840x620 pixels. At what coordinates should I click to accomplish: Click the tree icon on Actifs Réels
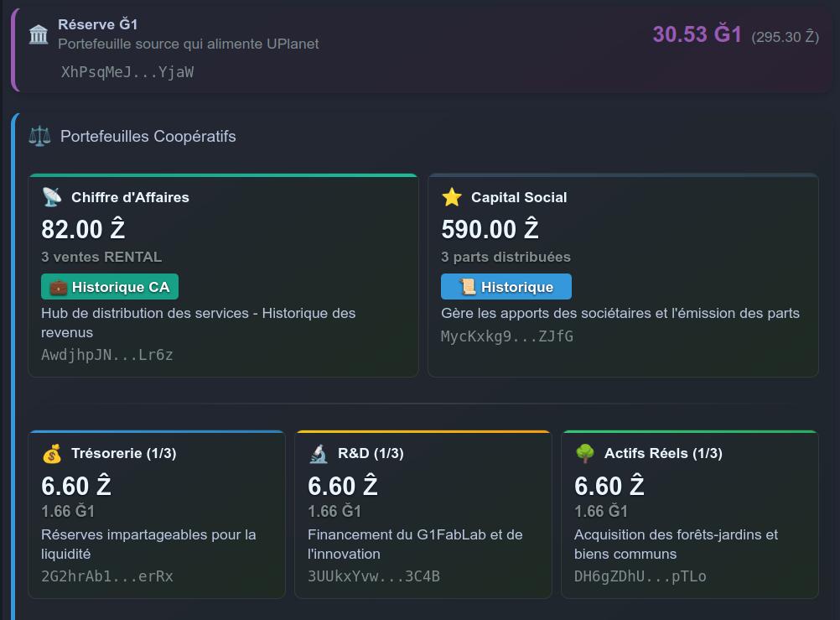tap(585, 454)
